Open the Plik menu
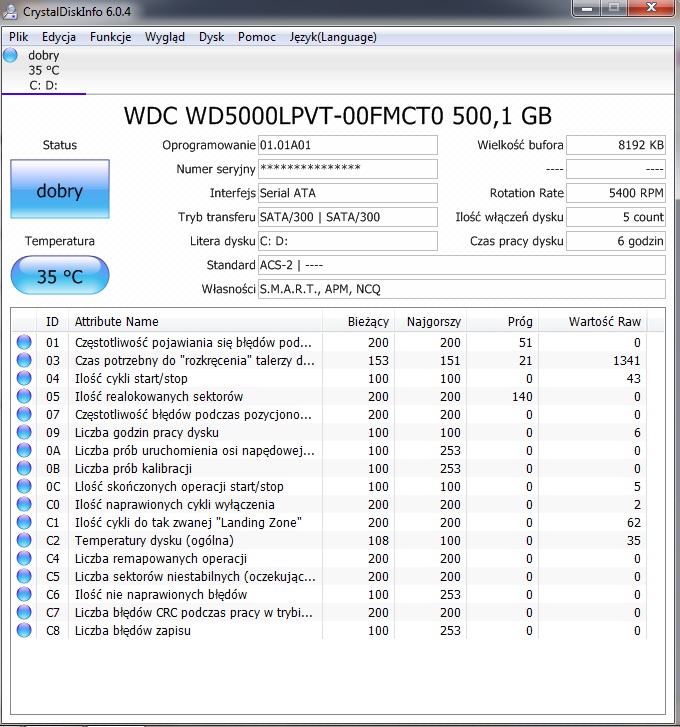 19,37
